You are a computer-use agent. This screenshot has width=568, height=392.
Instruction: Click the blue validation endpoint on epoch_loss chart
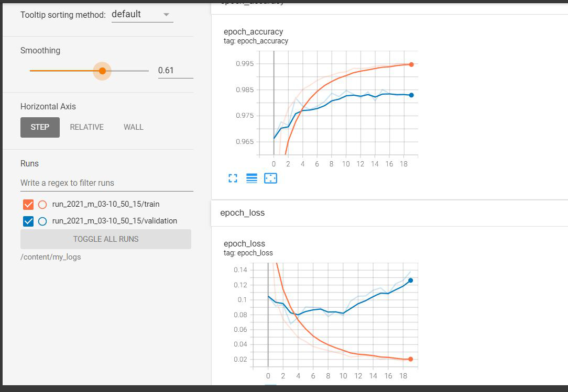click(x=410, y=280)
